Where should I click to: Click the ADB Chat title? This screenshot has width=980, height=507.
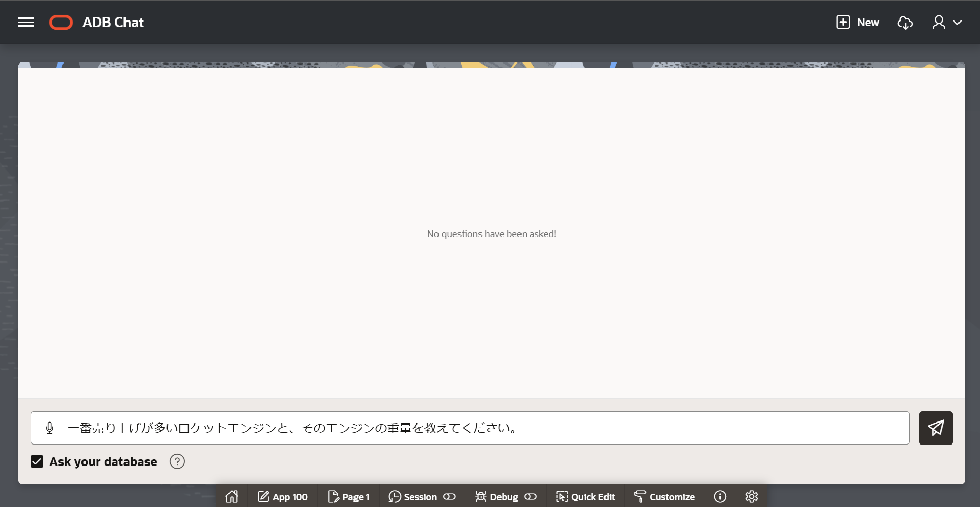pyautogui.click(x=113, y=23)
